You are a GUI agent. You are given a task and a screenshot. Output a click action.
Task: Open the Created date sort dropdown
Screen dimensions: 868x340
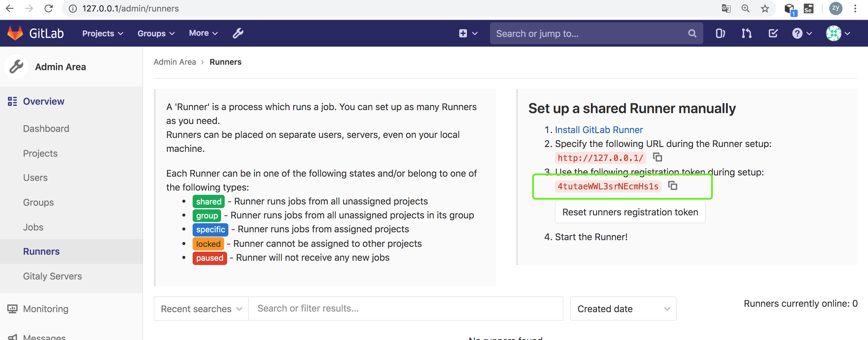tap(623, 308)
